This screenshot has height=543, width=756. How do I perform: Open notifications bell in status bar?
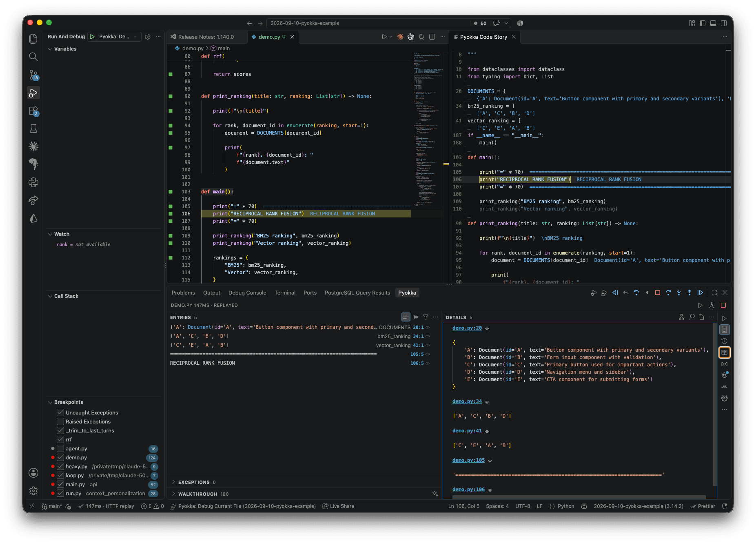point(725,506)
